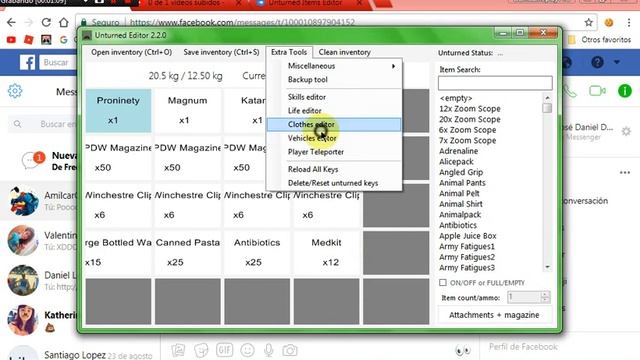Select Antibiotics in the item list
640x360 pixels.
[458, 225]
